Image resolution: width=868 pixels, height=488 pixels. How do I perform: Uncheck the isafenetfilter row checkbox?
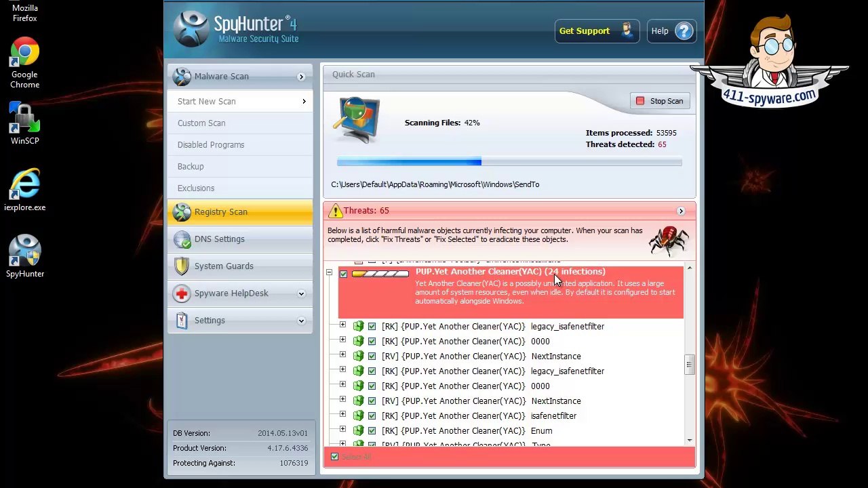(x=372, y=416)
